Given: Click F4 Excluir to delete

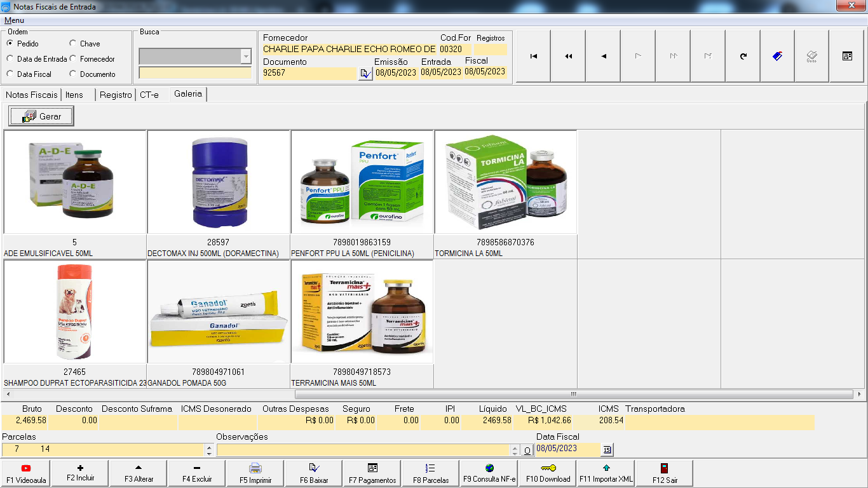Looking at the screenshot, I should point(197,473).
